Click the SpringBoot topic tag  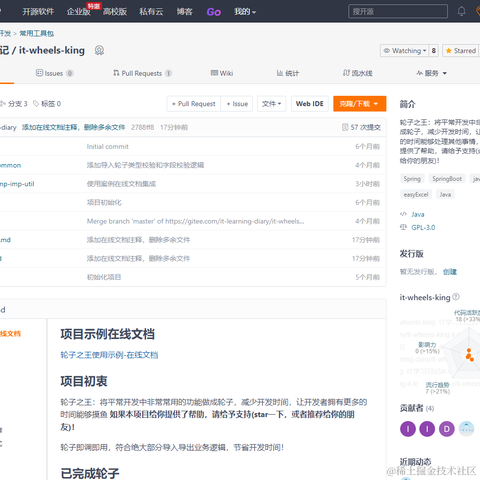pyautogui.click(x=447, y=179)
